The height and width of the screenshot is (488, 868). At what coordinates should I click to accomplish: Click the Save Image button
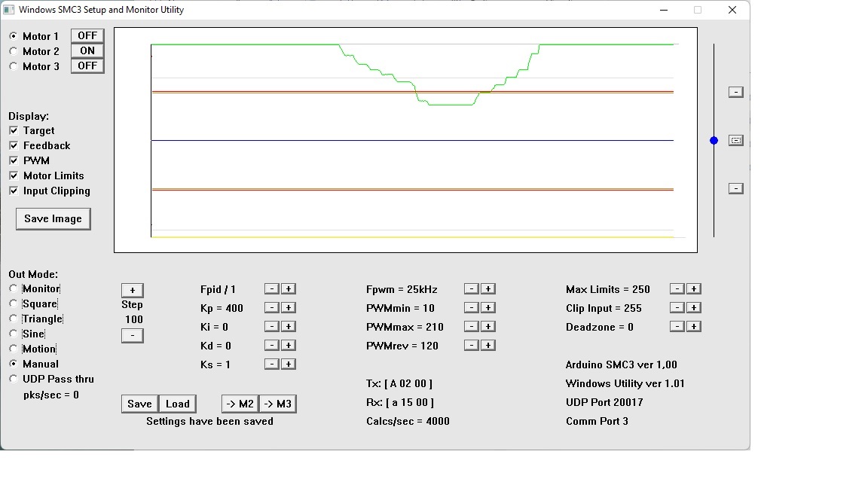53,219
